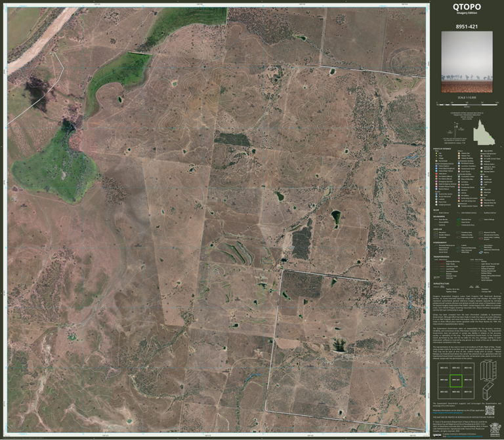Click the QTOPO title heading
This screenshot has height=440, width=504.
coord(467,7)
